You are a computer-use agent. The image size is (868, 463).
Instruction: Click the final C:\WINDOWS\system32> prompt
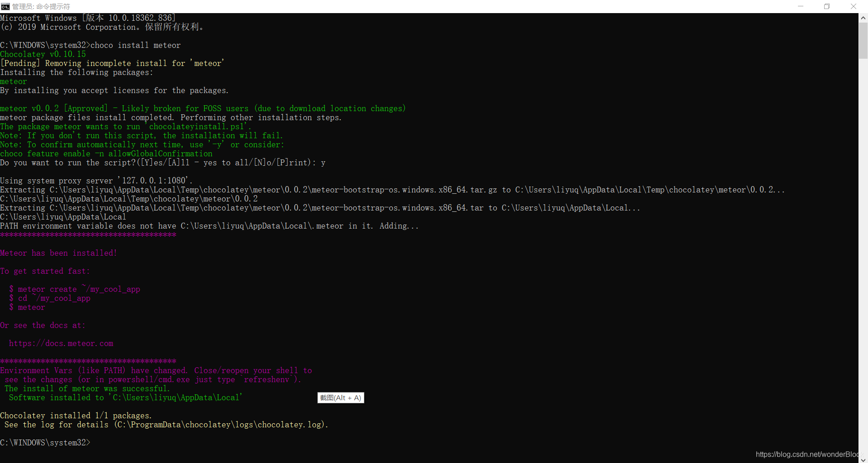coord(45,443)
